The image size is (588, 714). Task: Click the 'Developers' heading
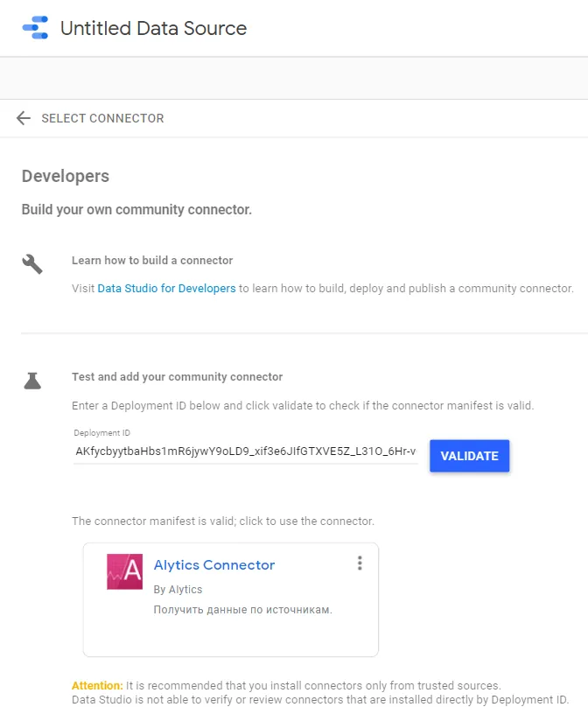tap(66, 176)
